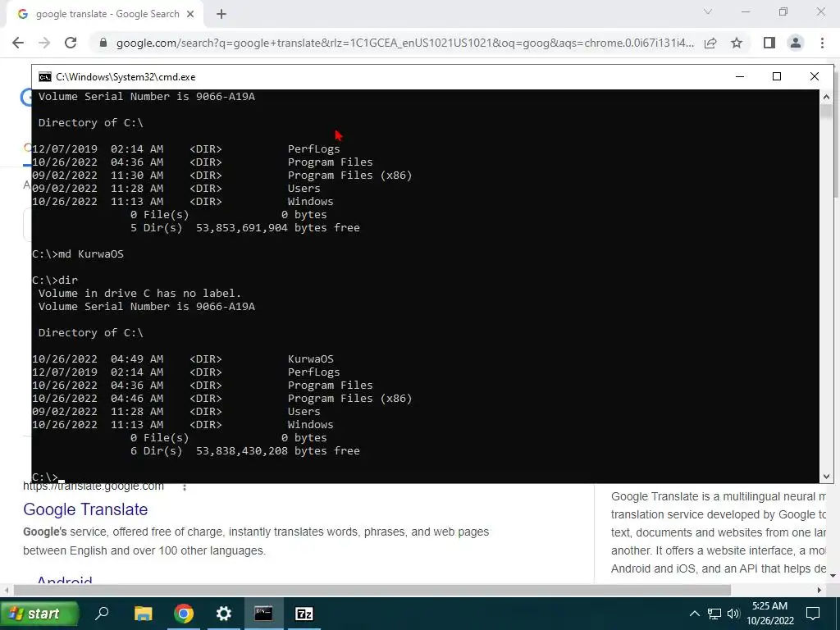This screenshot has width=840, height=630.
Task: Open Chrome's tab search chevron
Action: [708, 11]
